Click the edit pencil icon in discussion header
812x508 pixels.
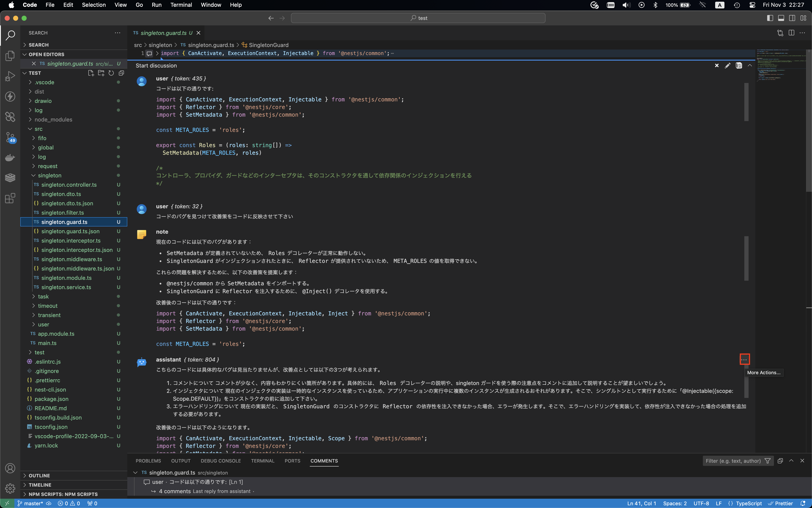point(727,66)
